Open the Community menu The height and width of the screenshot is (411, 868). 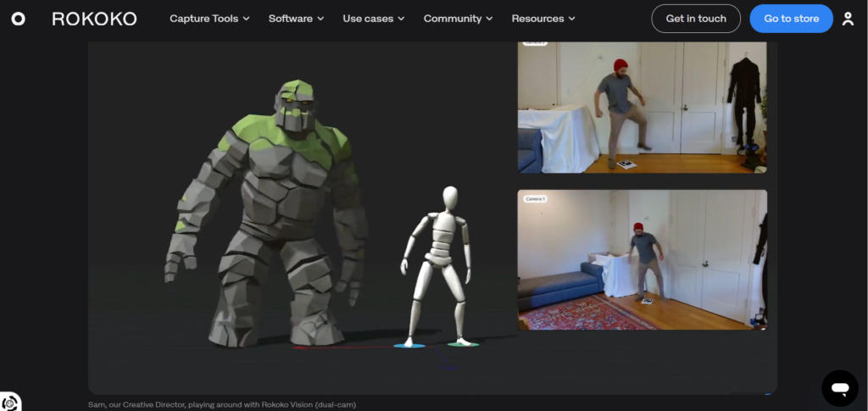tap(459, 19)
